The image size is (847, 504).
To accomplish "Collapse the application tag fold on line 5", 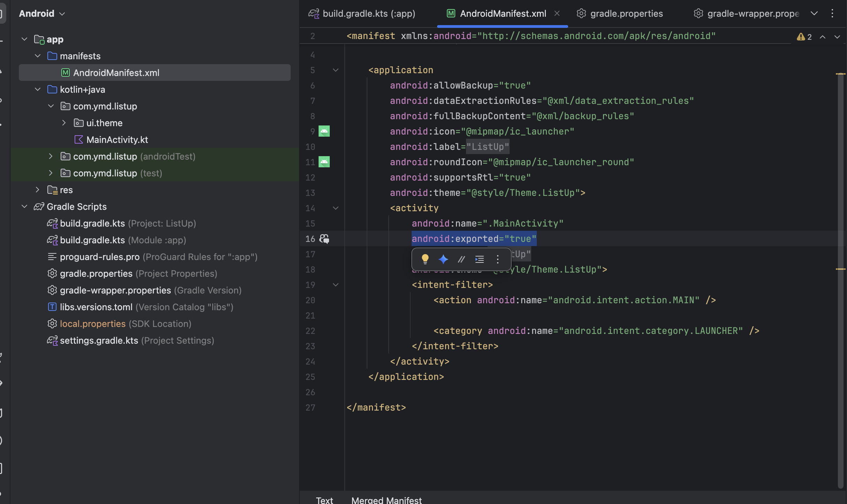I will tap(336, 70).
